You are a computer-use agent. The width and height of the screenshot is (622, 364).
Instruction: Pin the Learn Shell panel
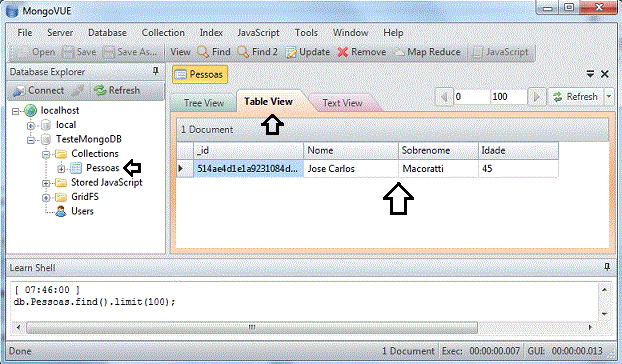pos(607,267)
